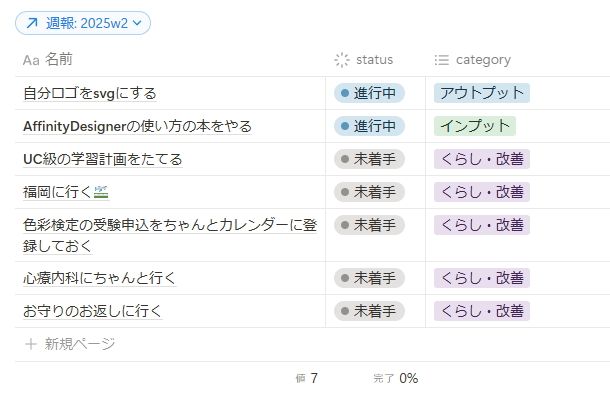610x405 pixels.
Task: Click the count value 7 below table
Action: tap(313, 378)
